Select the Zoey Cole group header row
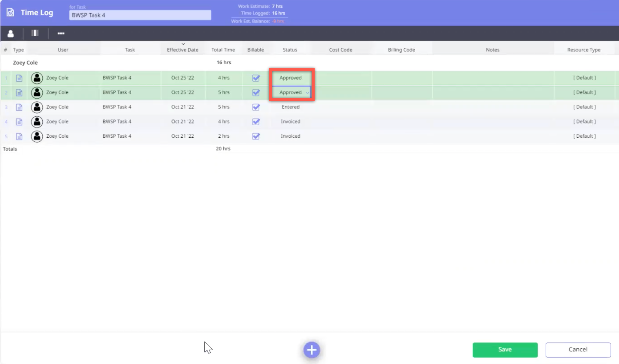The width and height of the screenshot is (619, 364). pos(25,63)
